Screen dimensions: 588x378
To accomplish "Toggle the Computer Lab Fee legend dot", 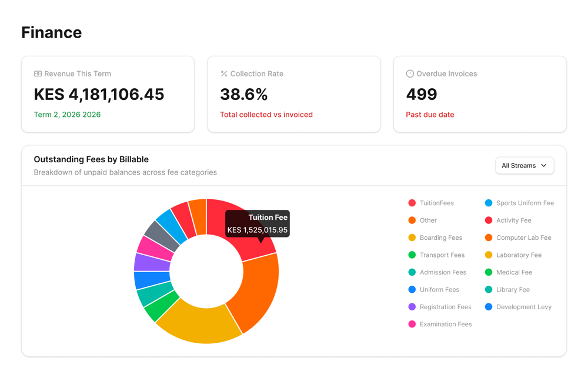I will [x=488, y=237].
